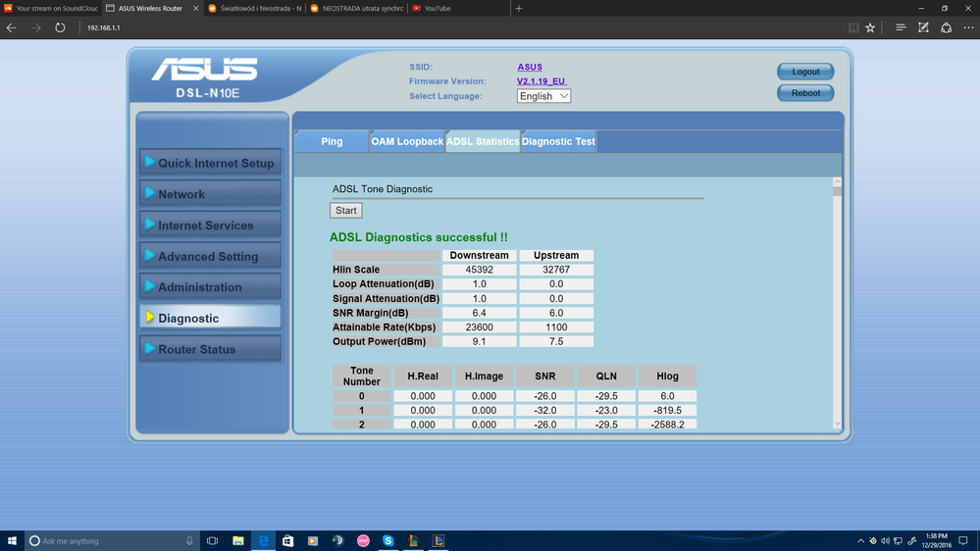
Task: Click the browser forward arrow
Action: coord(35,27)
